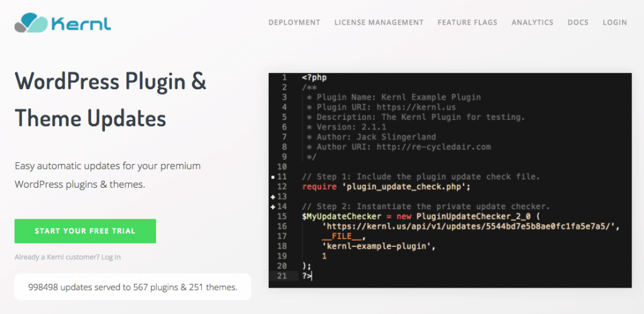Click the 'Step 2: Instantiate the private update checker' comment
This screenshot has width=644, height=314.
click(x=426, y=207)
